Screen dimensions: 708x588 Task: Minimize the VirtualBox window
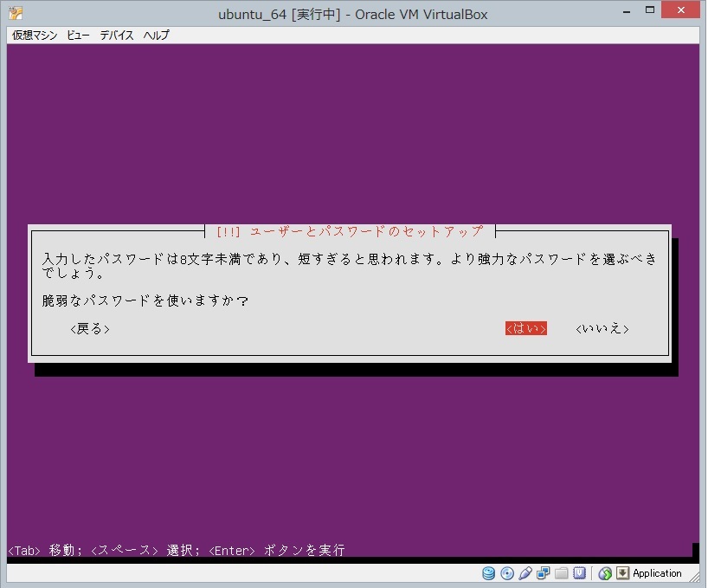coord(627,12)
